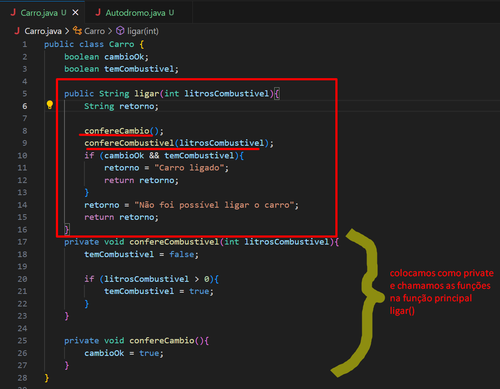The image size is (500, 389).
Task: Click the 'confereCambio();' call on line 8
Action: (x=124, y=131)
